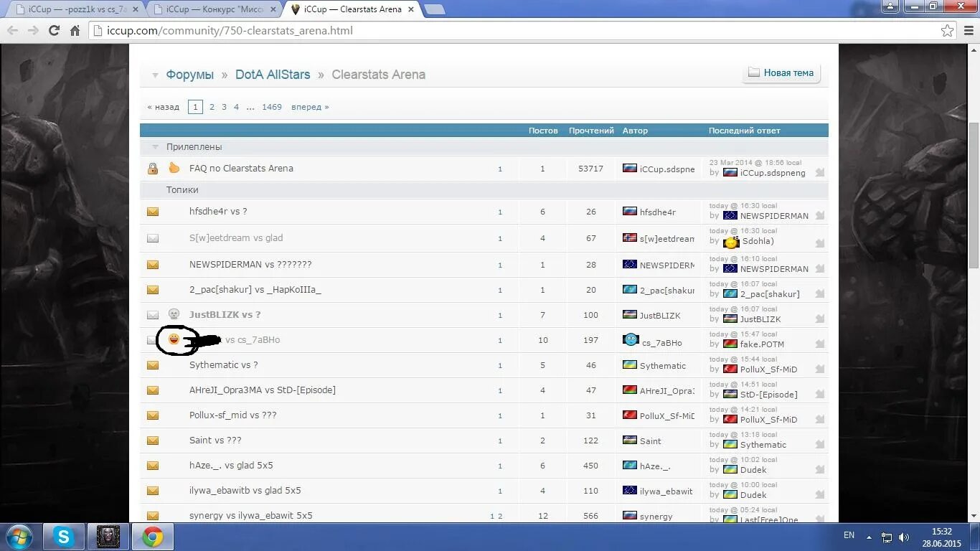Click volume icon in system tray
This screenshot has width=980, height=551.
(904, 537)
